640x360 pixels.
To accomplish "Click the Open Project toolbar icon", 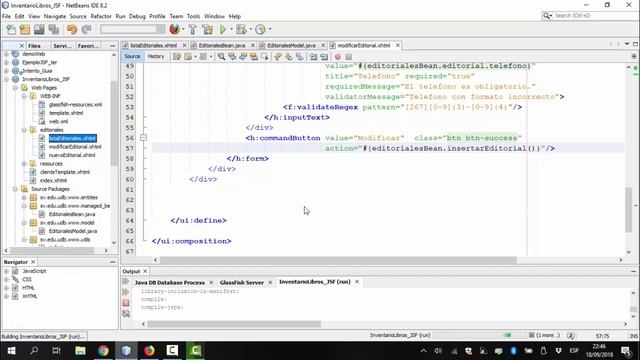I will 39,29.
